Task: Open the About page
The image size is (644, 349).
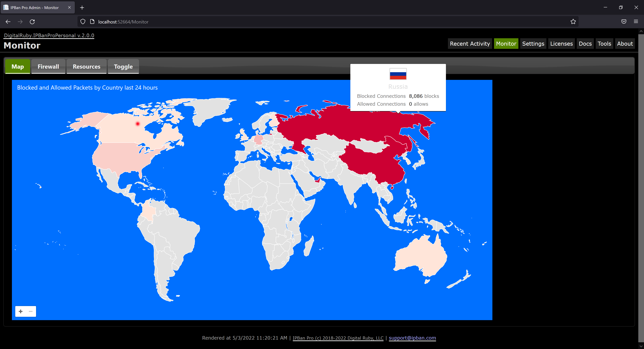Action: 625,43
